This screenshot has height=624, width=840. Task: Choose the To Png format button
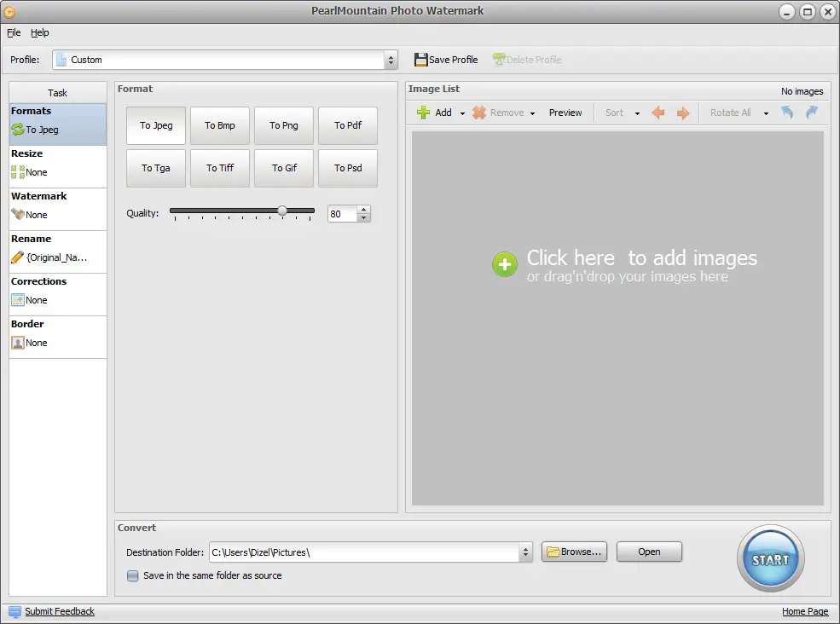tap(283, 125)
